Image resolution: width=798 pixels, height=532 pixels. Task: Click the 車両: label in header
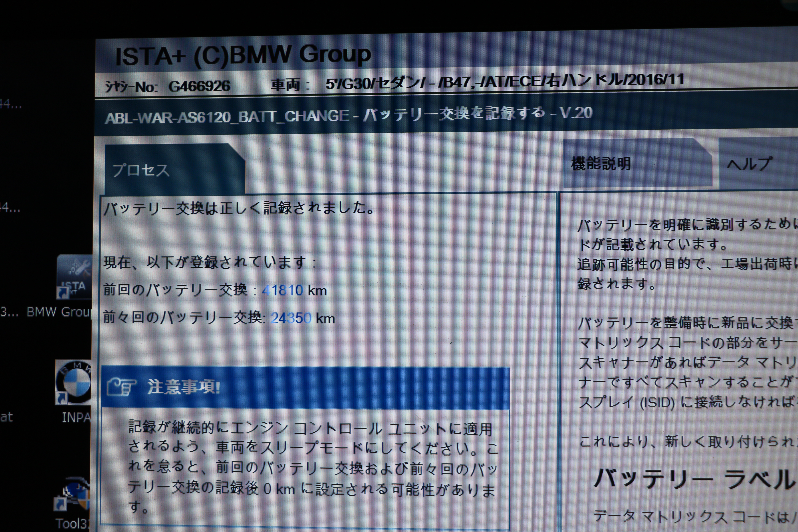click(x=290, y=85)
